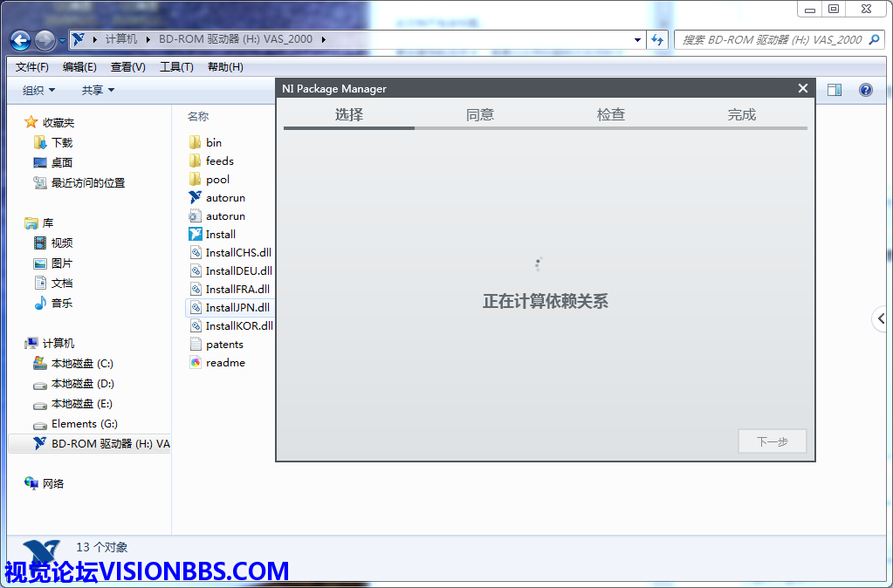
Task: Click the 正在计算依赖关系 status text
Action: click(x=545, y=301)
